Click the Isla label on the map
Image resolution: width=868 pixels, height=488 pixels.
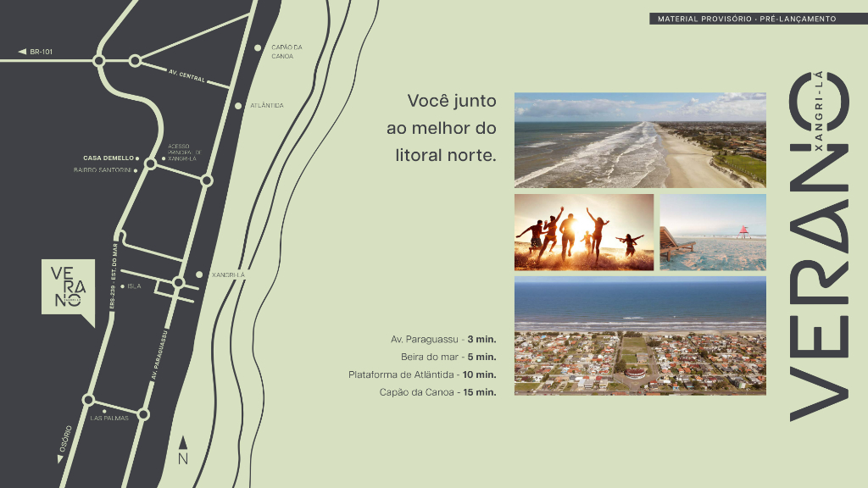134,286
